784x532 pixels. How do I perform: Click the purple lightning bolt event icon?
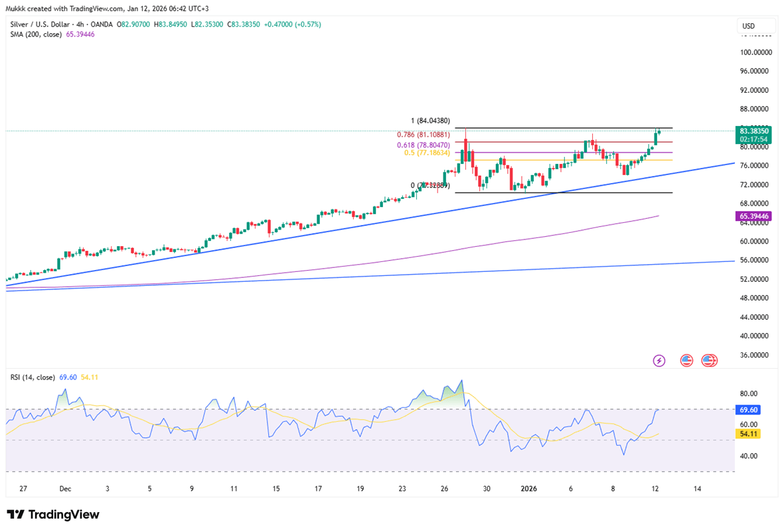tap(659, 361)
